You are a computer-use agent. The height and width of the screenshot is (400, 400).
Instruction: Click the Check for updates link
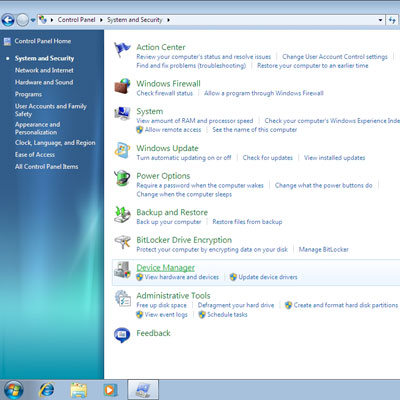268,158
